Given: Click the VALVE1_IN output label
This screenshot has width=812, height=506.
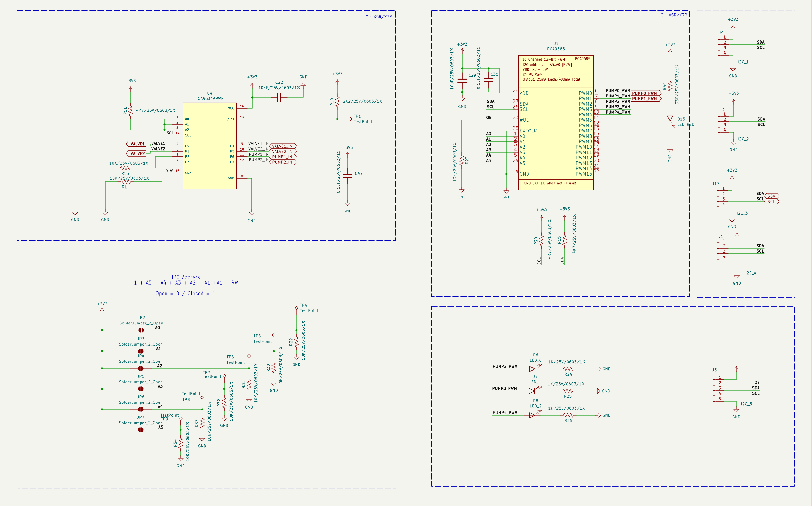Looking at the screenshot, I should pos(283,146).
